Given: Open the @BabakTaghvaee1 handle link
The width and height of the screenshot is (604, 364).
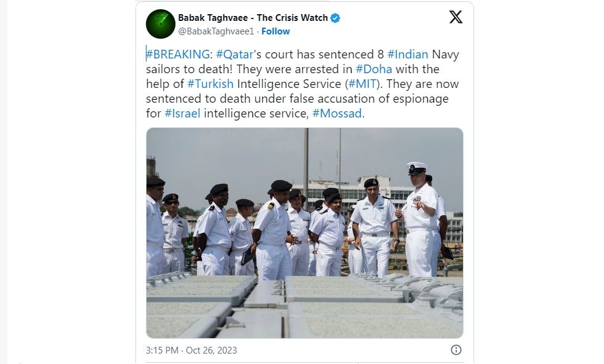Looking at the screenshot, I should (216, 31).
